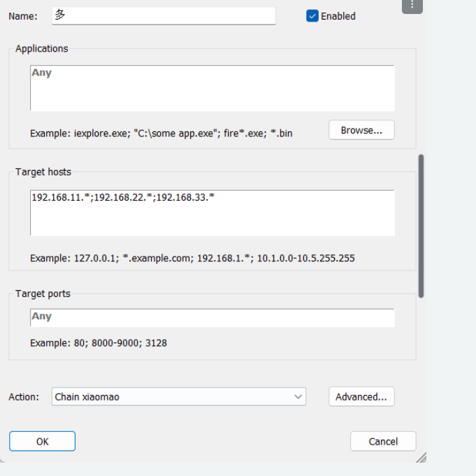Uncheck the Enabled checkbox
Screen dimensions: 476x476
(312, 16)
